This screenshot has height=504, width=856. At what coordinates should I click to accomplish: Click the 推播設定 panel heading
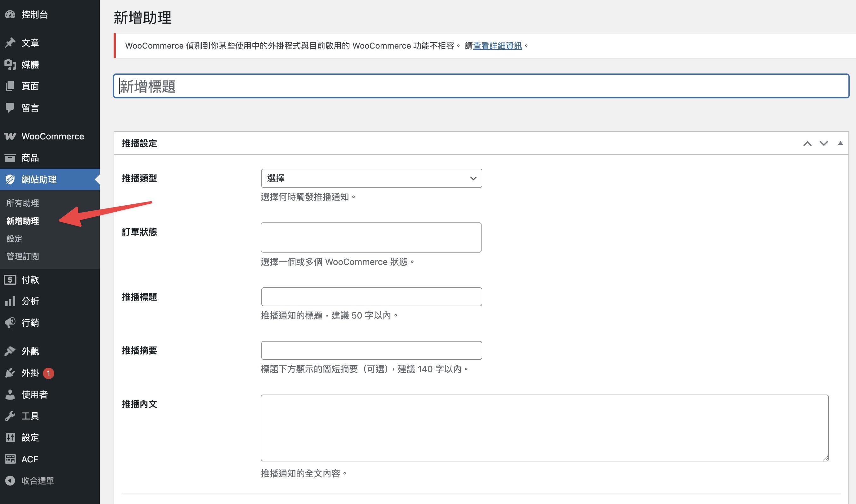139,143
